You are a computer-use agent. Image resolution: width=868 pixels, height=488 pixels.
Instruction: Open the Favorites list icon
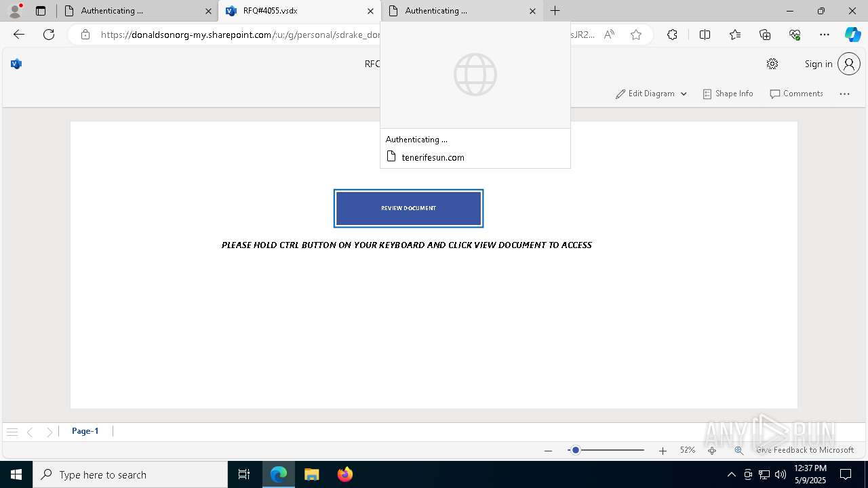(x=735, y=35)
